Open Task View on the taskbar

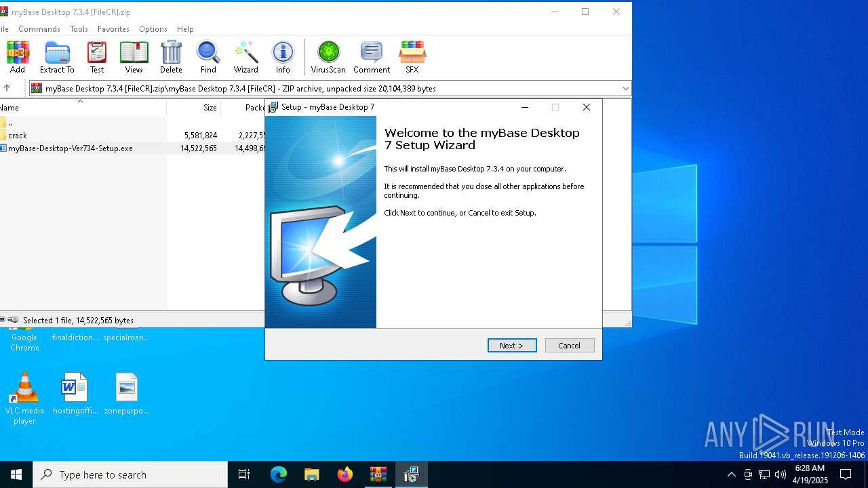(x=244, y=474)
